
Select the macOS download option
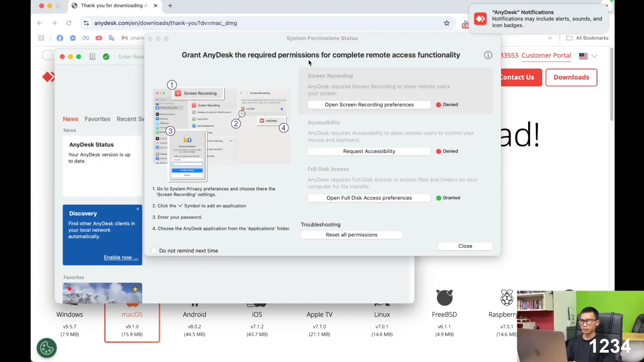coord(132,322)
